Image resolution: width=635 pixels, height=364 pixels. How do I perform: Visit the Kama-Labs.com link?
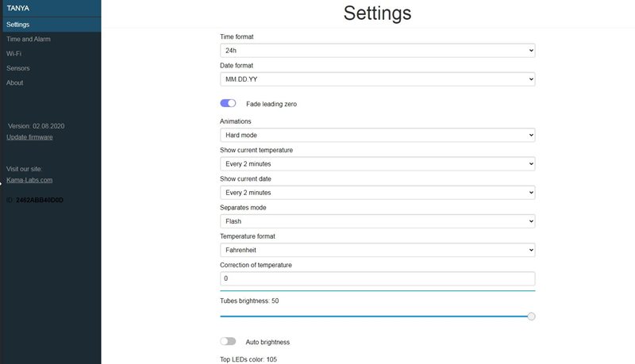pos(29,180)
